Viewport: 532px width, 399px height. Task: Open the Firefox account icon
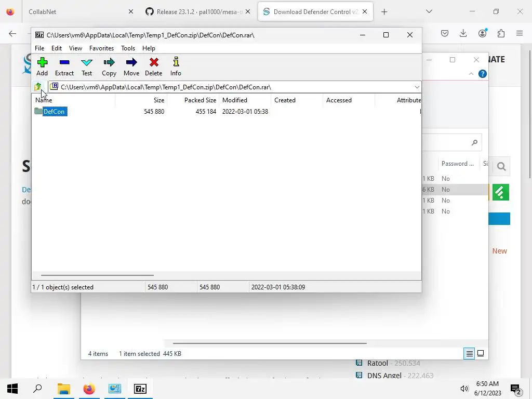pos(482,33)
